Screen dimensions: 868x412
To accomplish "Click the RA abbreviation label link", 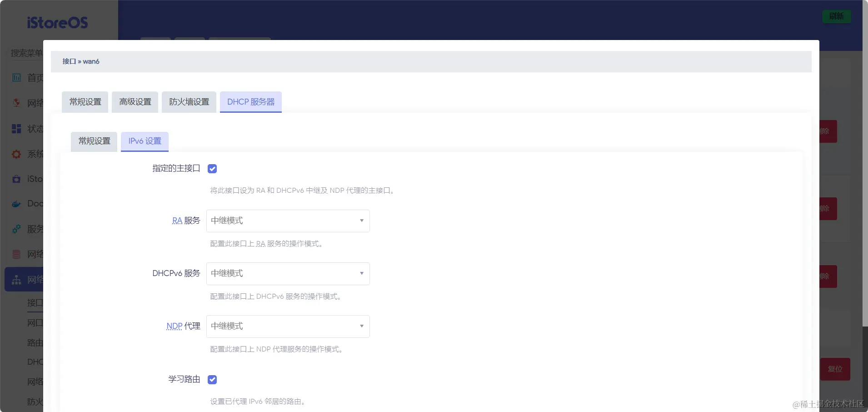I will 177,221.
